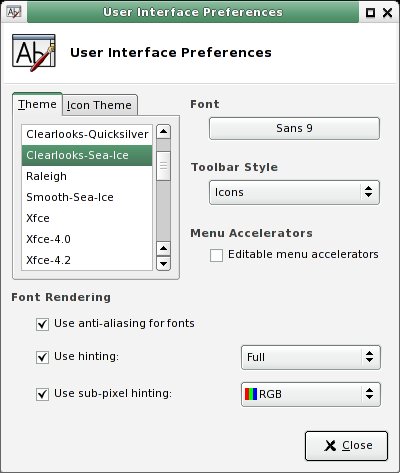
Task: Expand the Full hinting level dropdown
Action: [311, 357]
